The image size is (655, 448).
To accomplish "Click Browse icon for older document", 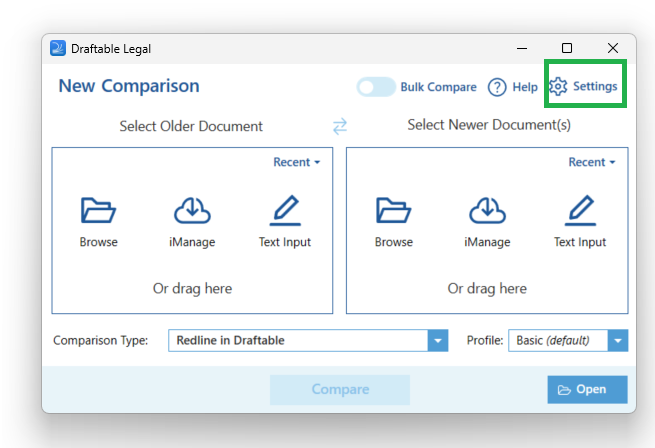I will coord(98,210).
